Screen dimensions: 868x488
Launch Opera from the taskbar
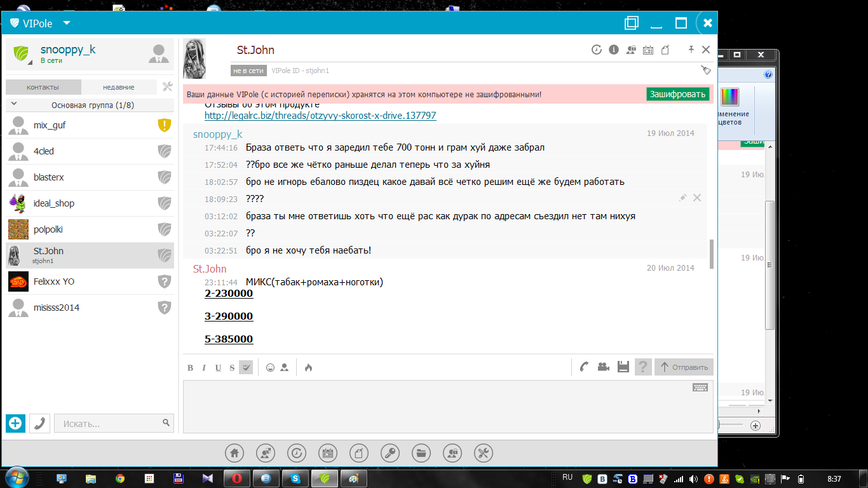237,478
